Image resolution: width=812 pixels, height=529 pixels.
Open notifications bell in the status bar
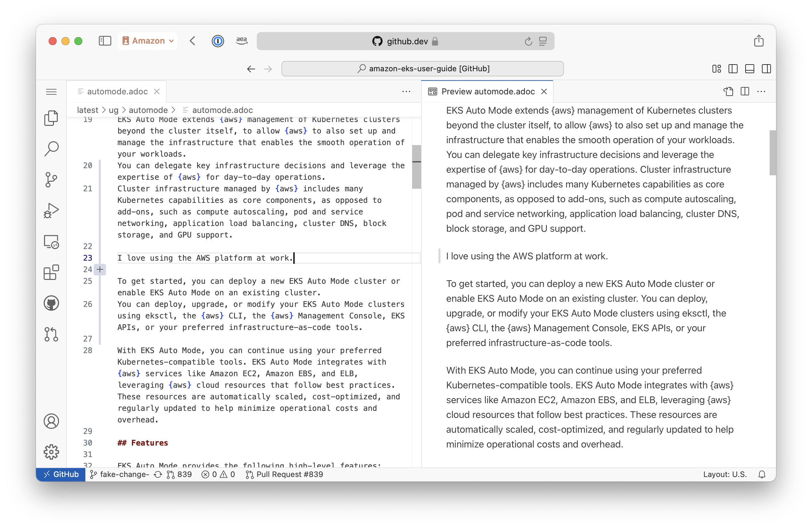[x=762, y=474]
